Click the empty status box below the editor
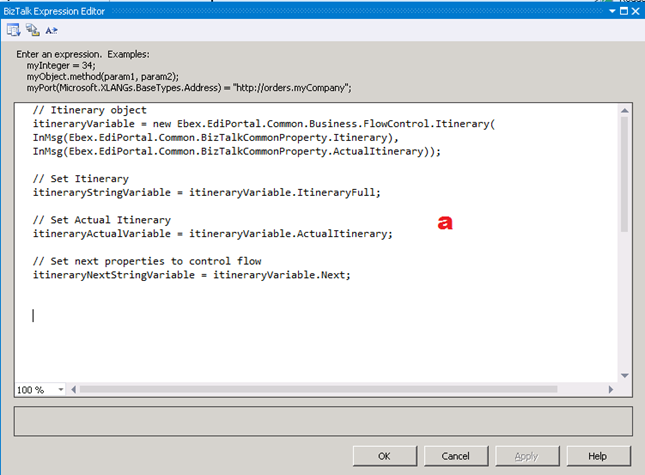The width and height of the screenshot is (645, 475). [322, 420]
